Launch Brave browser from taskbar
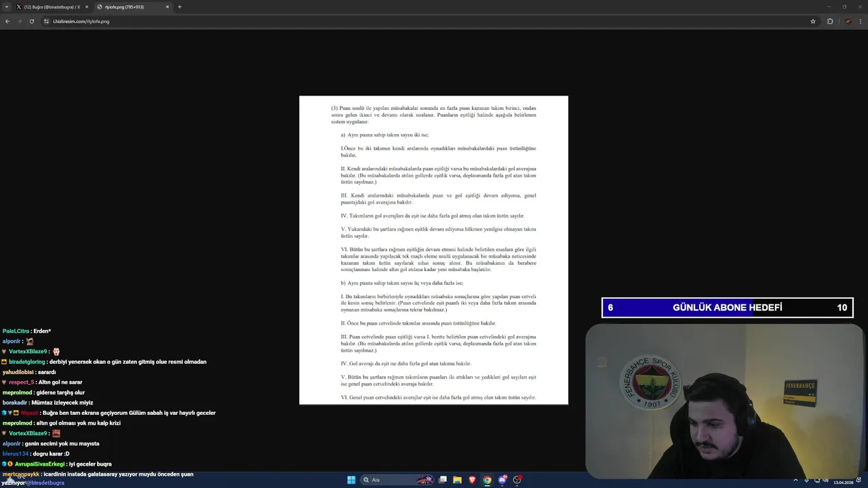 pos(473,480)
